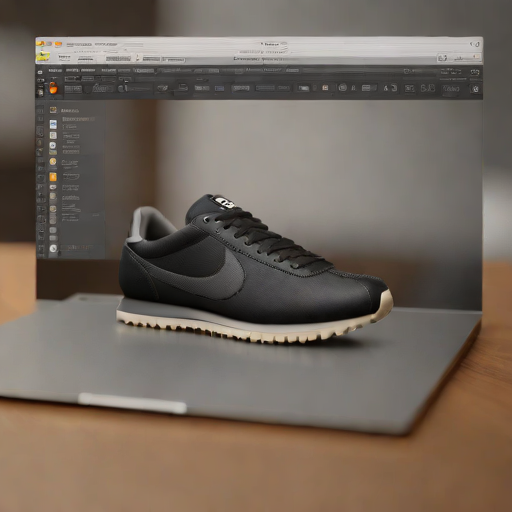512x512 pixels.
Task: Click the black sneaker in the canvas
Action: [x=255, y=270]
